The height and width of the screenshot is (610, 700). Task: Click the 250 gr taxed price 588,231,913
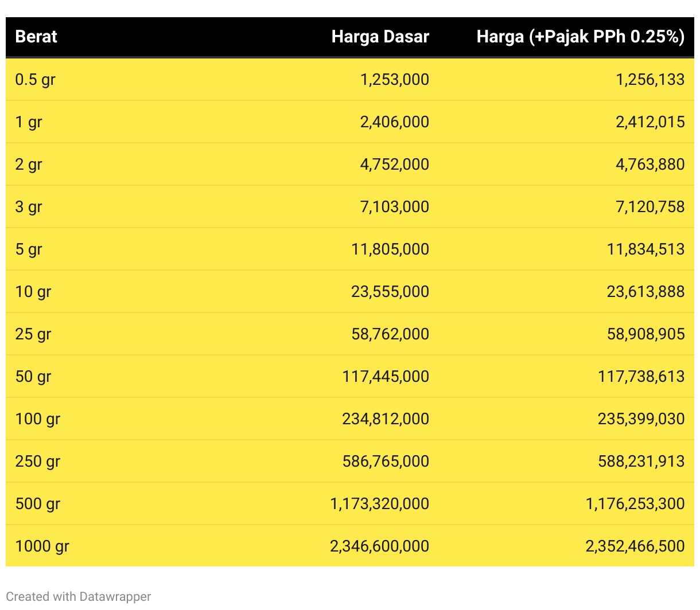point(641,461)
